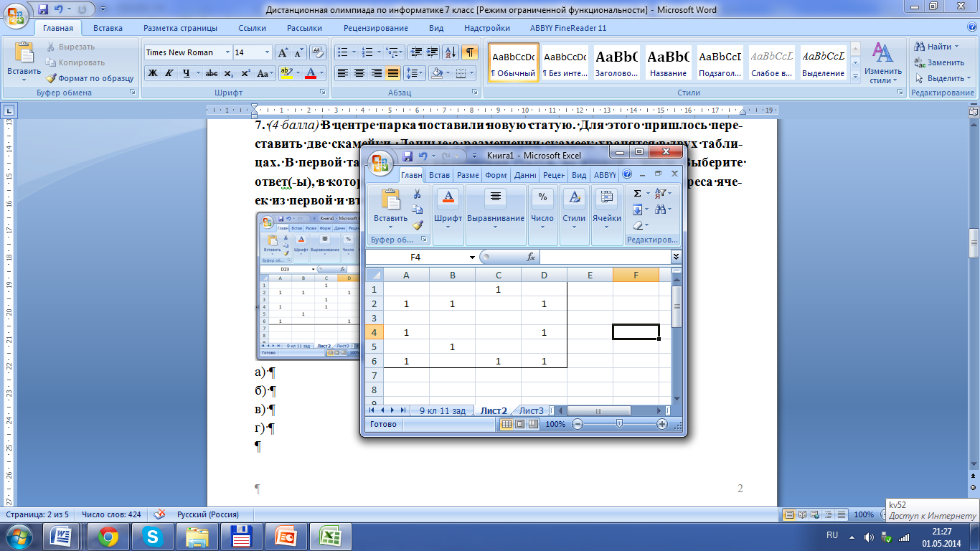The width and height of the screenshot is (980, 551).
Task: Click the Insert Function fx icon in Excel
Action: 531,257
